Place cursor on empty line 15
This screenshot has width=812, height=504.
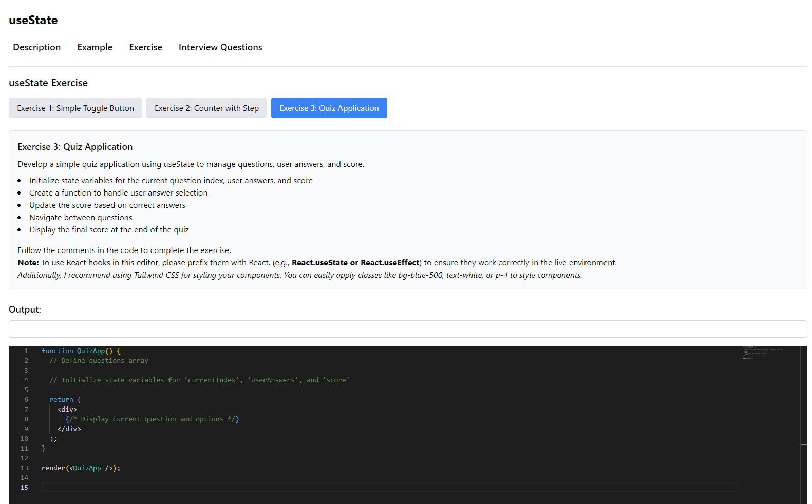(389, 488)
